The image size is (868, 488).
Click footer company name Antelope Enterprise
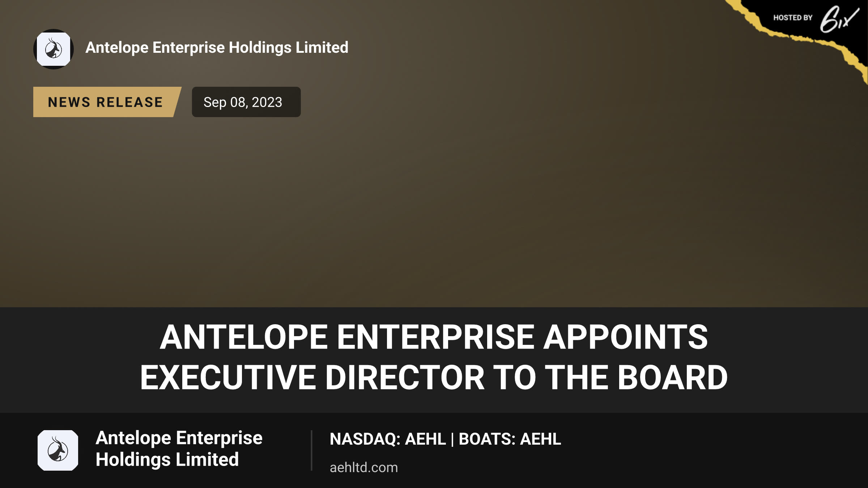179,438
